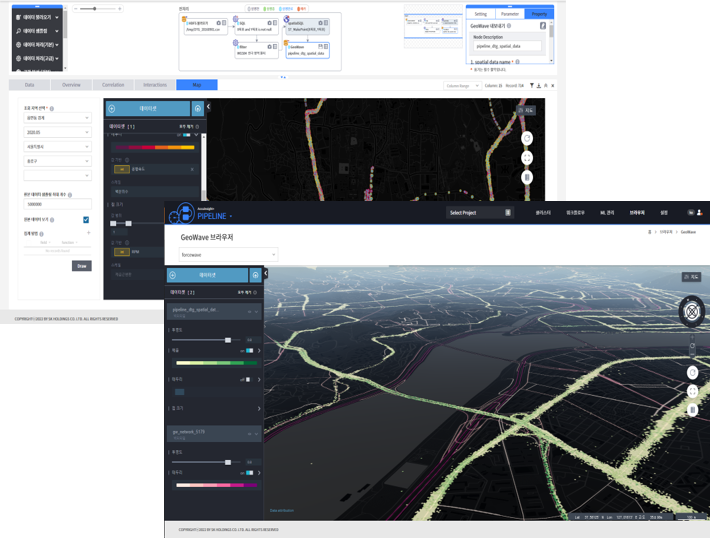
Task: Click the GeoWave node in pipeline canvas
Action: 307,50
